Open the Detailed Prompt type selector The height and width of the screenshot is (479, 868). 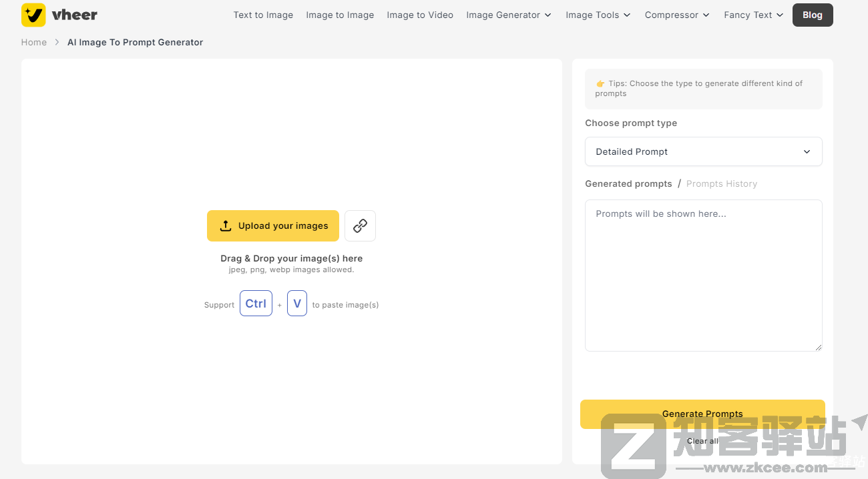coord(703,151)
